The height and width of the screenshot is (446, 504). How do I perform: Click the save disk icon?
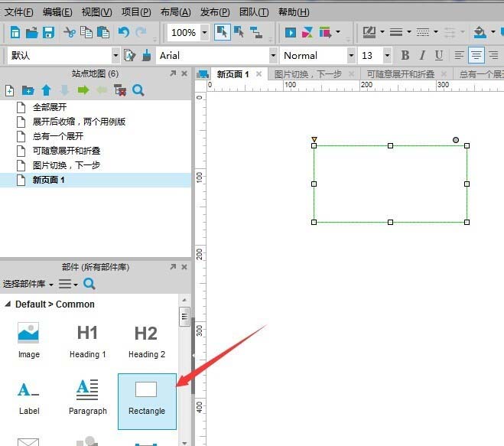(48, 32)
